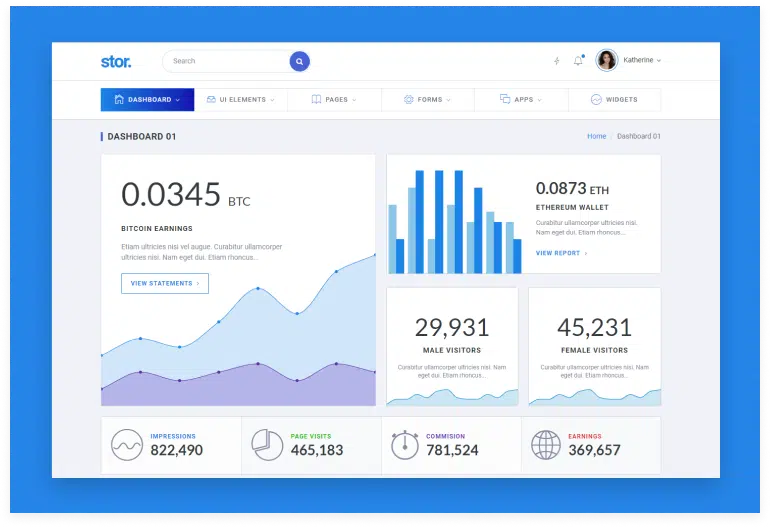Open the Widgets menu item
The image size is (770, 527).
(x=614, y=100)
